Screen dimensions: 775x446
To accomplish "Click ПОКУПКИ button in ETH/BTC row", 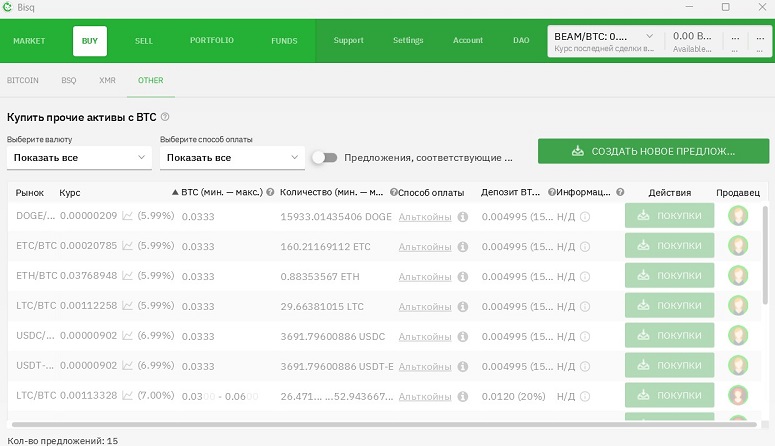I will [x=669, y=275].
